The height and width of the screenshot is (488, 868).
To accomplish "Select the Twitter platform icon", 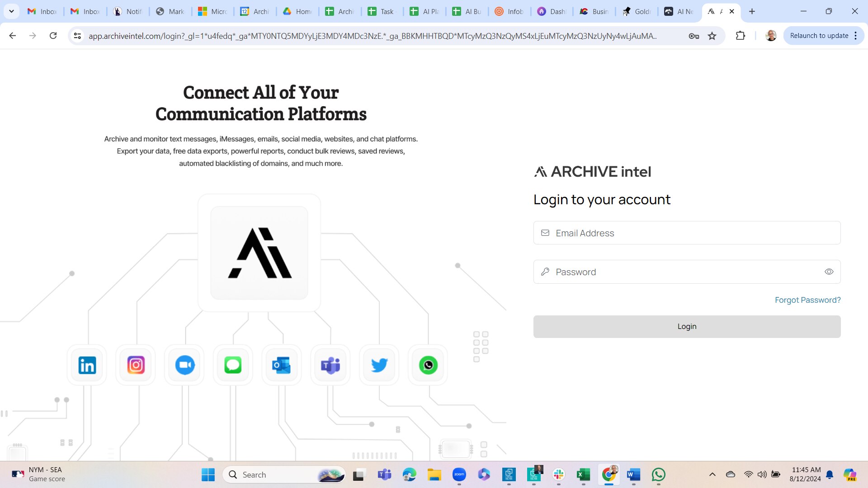I will [x=379, y=365].
